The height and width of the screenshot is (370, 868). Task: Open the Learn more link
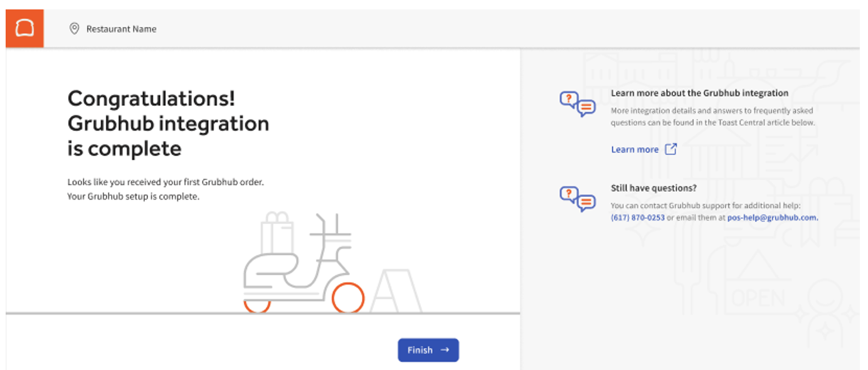pos(635,149)
